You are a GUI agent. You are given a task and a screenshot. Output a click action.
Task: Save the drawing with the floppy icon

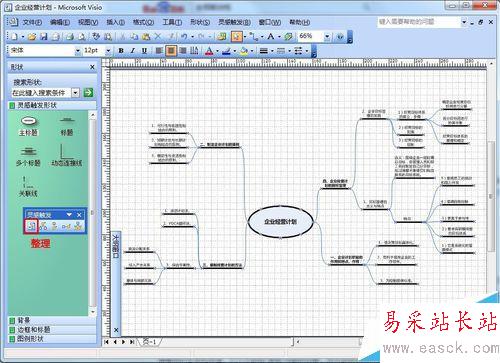coord(44,36)
